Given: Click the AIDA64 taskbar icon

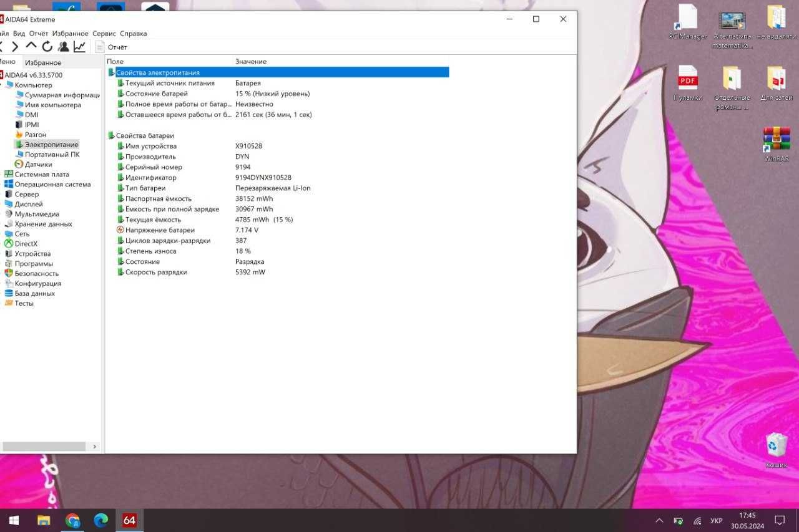Looking at the screenshot, I should pos(129,520).
